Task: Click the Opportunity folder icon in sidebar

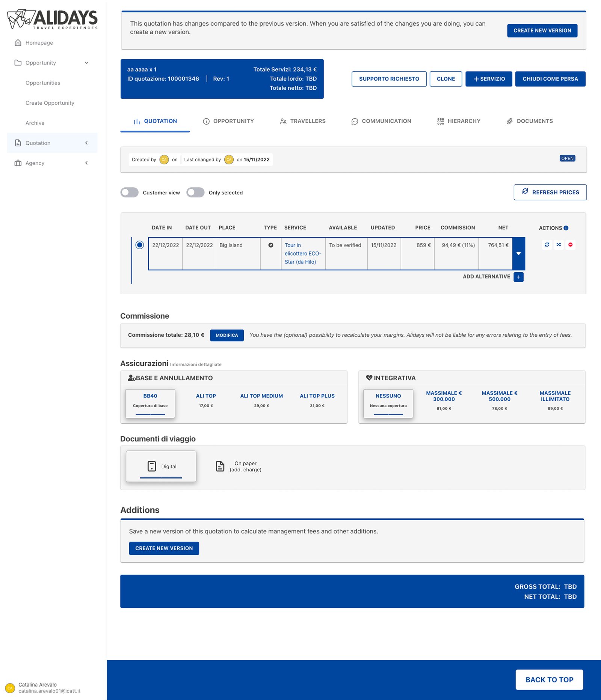Action: pyautogui.click(x=18, y=63)
